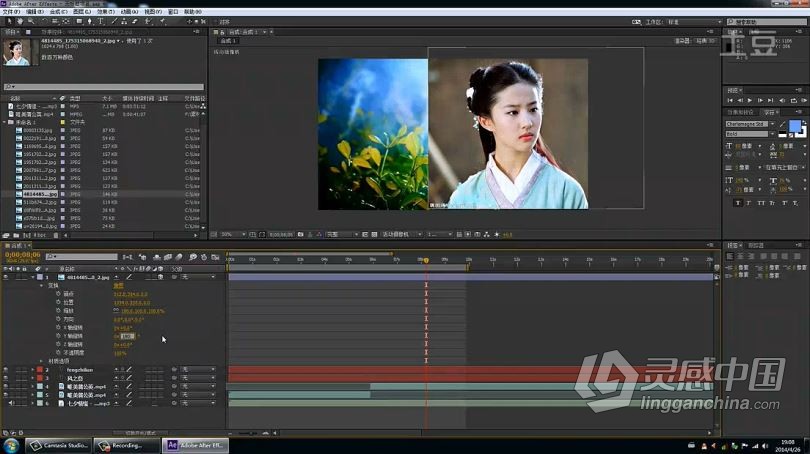Click the Project panel search field
The image size is (810, 454).
tap(104, 86)
